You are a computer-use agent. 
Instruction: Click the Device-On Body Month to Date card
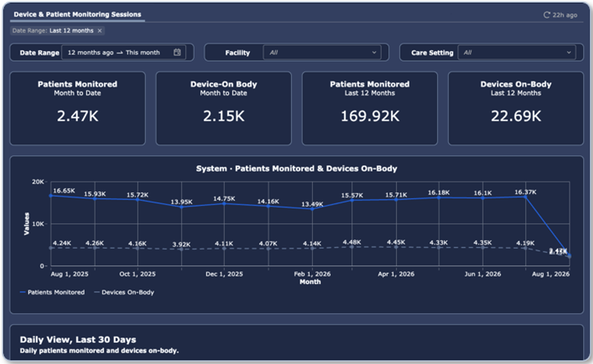tap(224, 109)
